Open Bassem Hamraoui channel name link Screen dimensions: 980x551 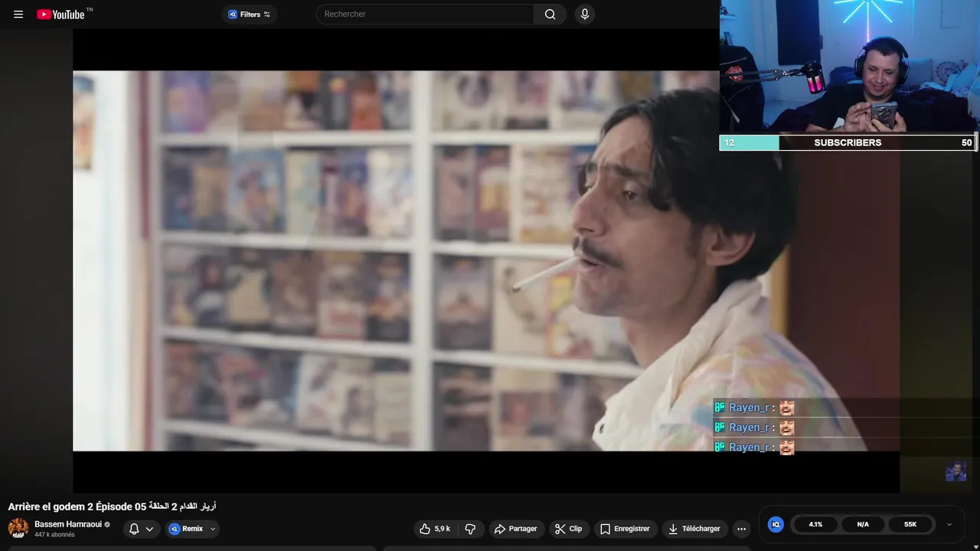coord(68,524)
